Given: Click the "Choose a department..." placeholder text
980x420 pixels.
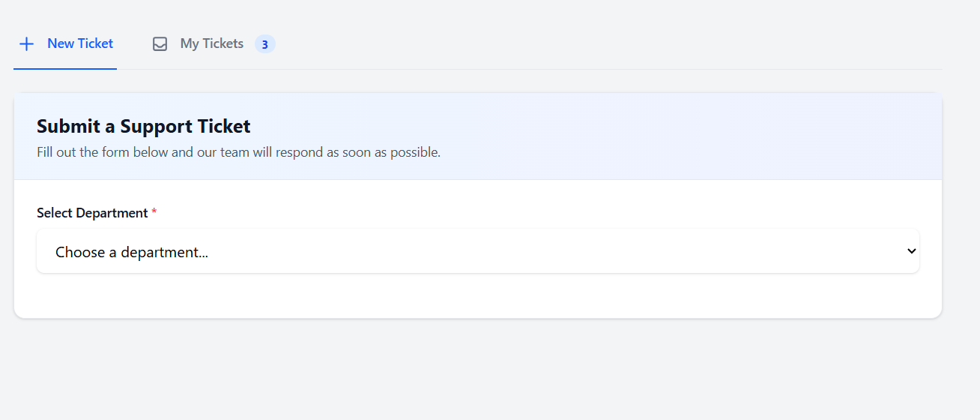Looking at the screenshot, I should pyautogui.click(x=132, y=252).
